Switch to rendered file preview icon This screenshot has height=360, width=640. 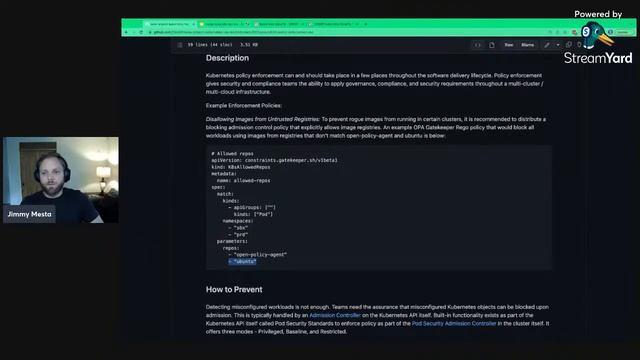point(492,45)
